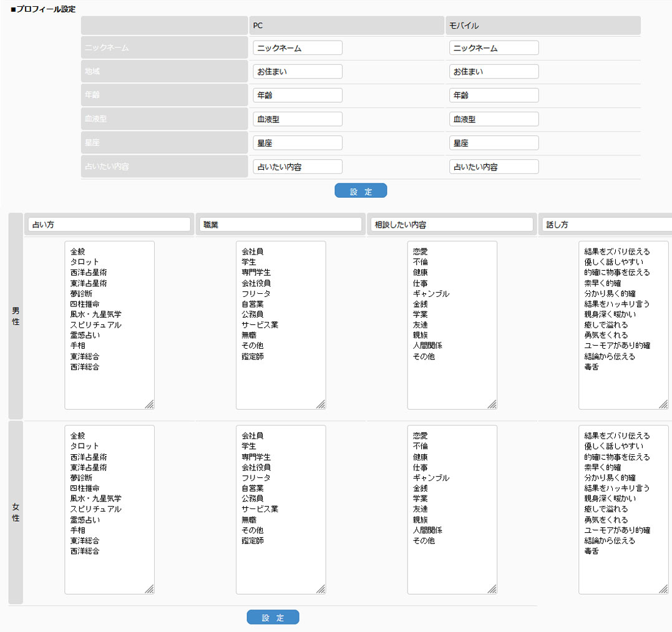Focus the モバイル 星座 text field
672x632 pixels.
click(494, 143)
